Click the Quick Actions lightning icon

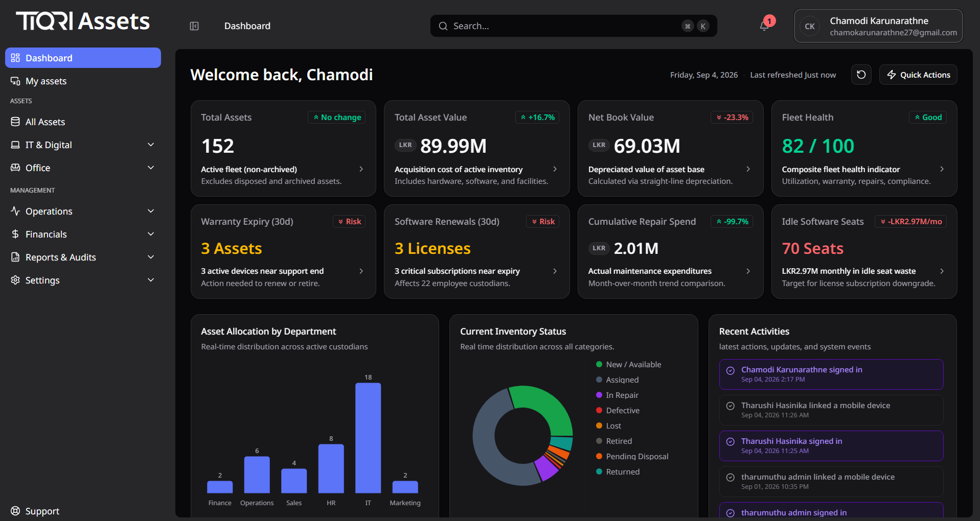(x=892, y=75)
